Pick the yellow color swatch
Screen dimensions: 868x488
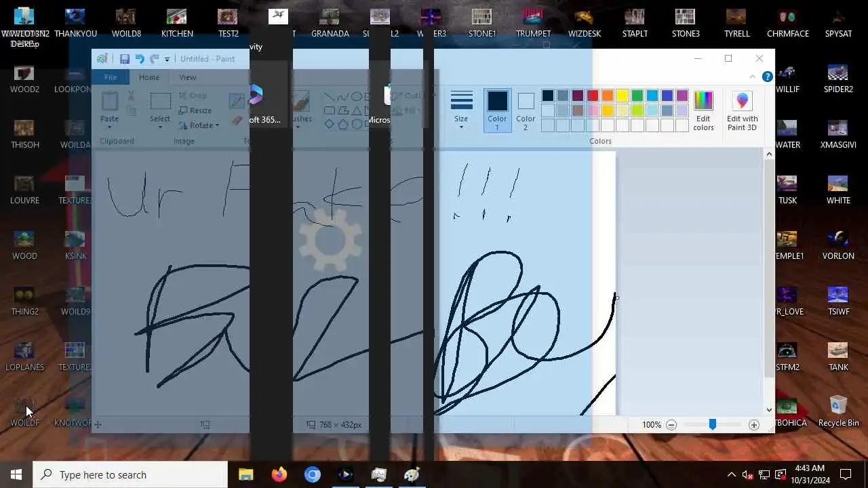point(623,96)
